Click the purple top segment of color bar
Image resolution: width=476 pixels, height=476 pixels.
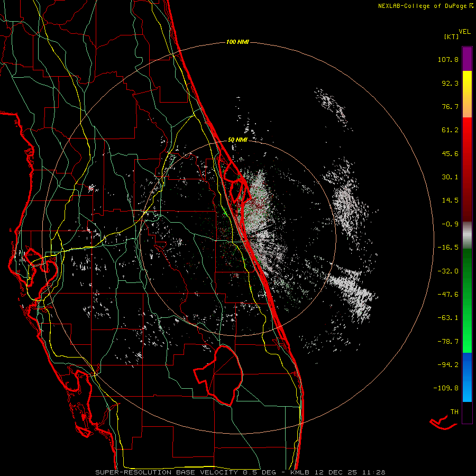(x=467, y=59)
